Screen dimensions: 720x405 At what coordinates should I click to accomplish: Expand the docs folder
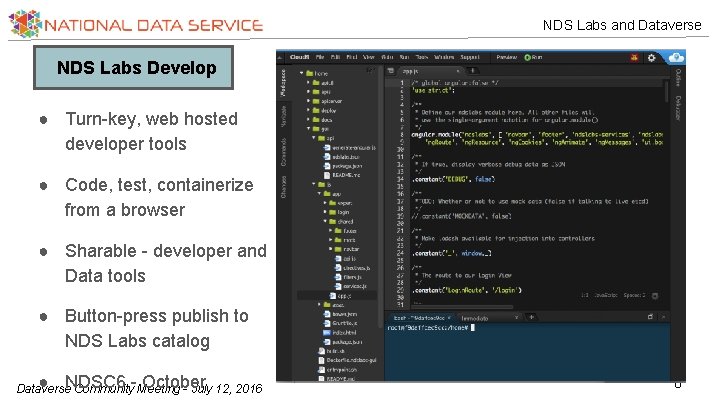coord(308,119)
